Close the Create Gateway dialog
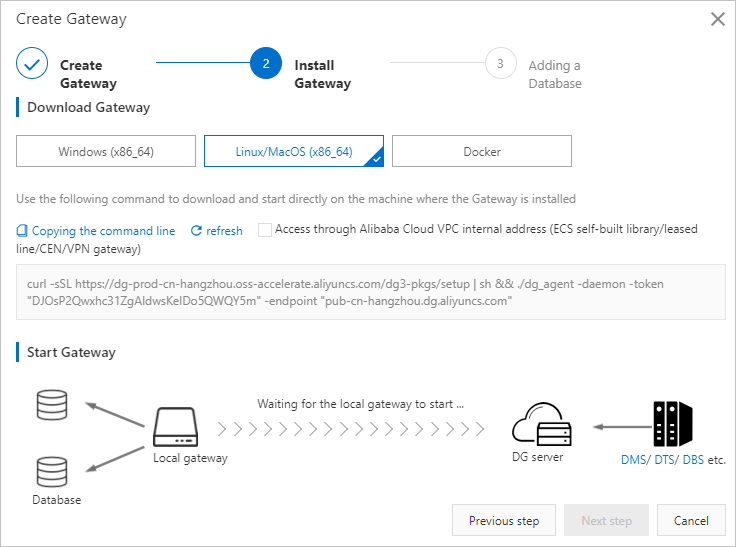 click(718, 19)
